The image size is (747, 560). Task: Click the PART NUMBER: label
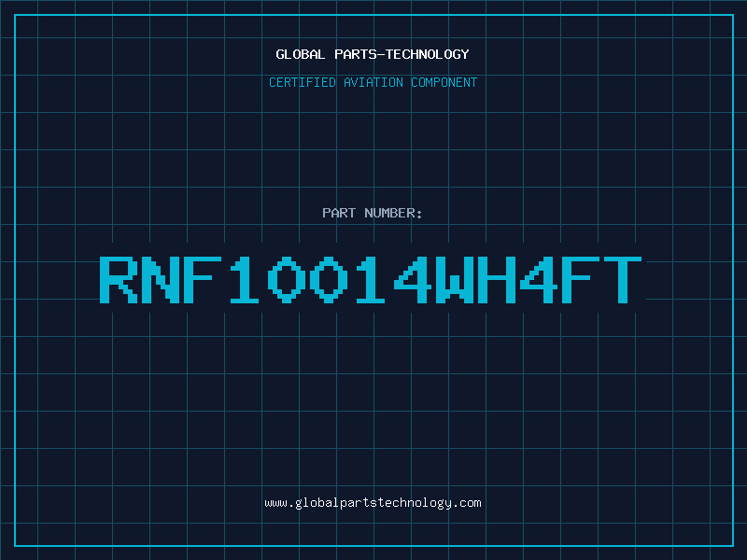[x=373, y=213]
